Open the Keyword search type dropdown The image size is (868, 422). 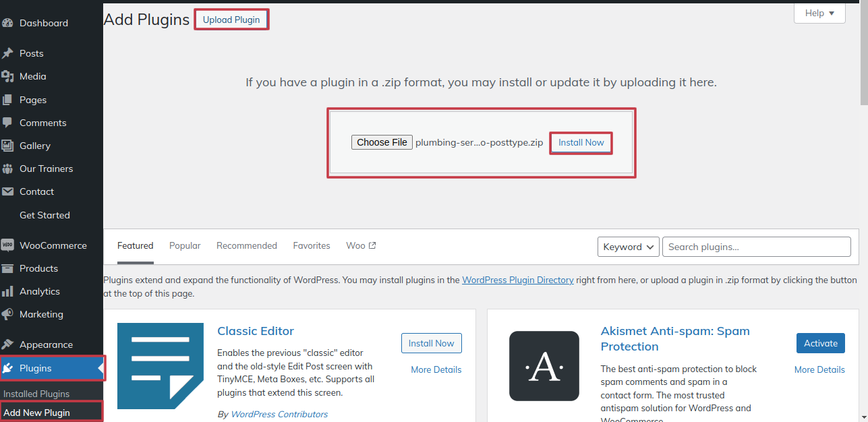click(x=629, y=247)
